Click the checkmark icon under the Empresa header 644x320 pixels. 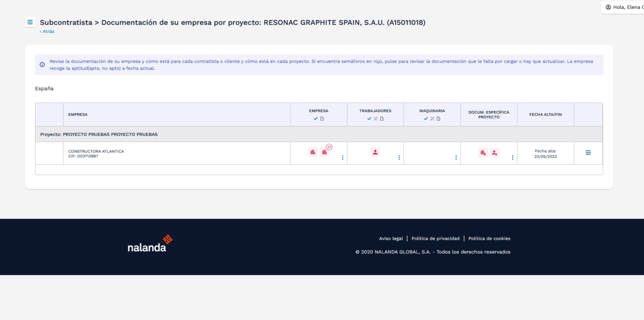(316, 119)
